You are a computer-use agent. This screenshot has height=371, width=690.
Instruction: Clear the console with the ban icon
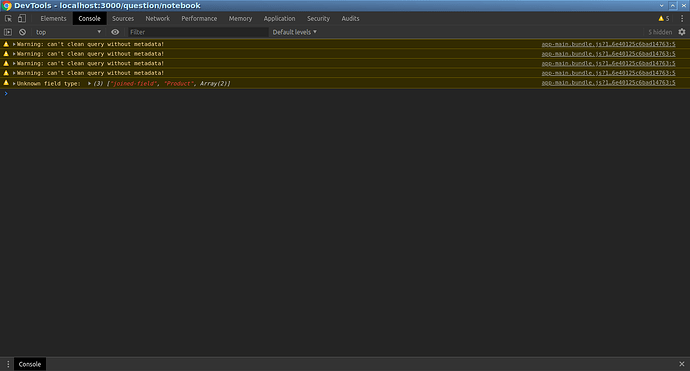click(22, 32)
